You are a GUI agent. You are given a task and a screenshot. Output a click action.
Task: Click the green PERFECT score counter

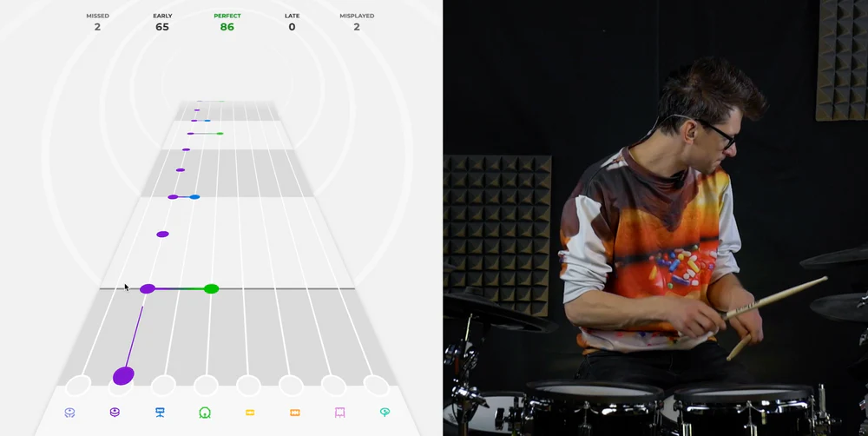227,23
